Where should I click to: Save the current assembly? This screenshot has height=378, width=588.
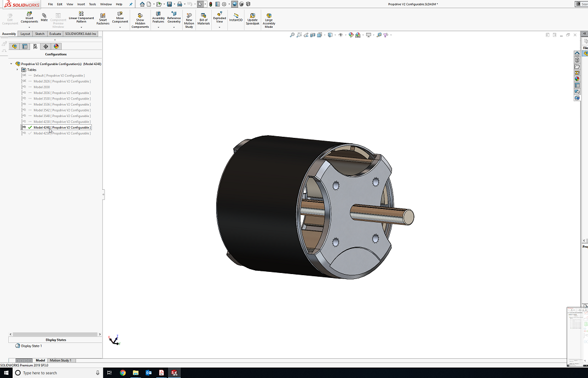click(x=170, y=4)
